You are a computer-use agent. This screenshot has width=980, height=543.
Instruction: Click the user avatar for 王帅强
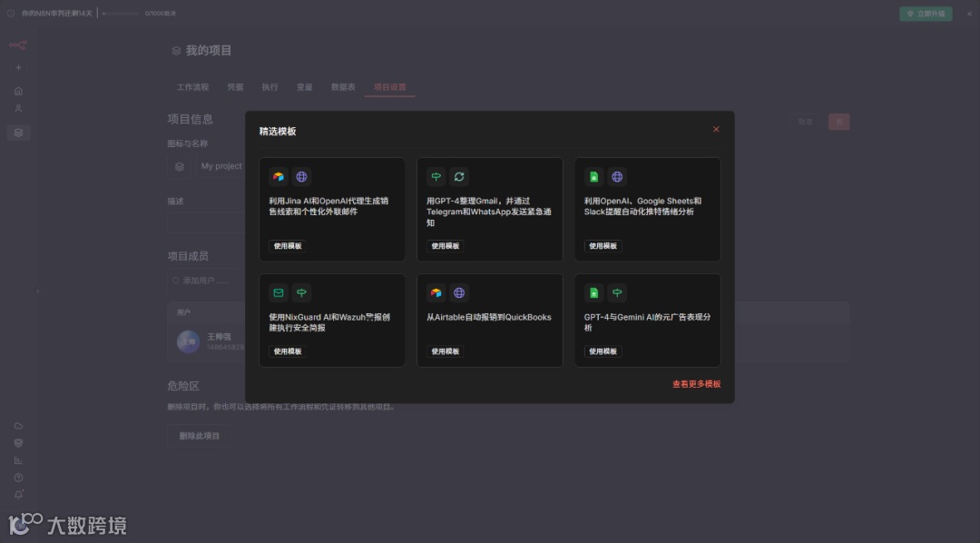[x=188, y=341]
